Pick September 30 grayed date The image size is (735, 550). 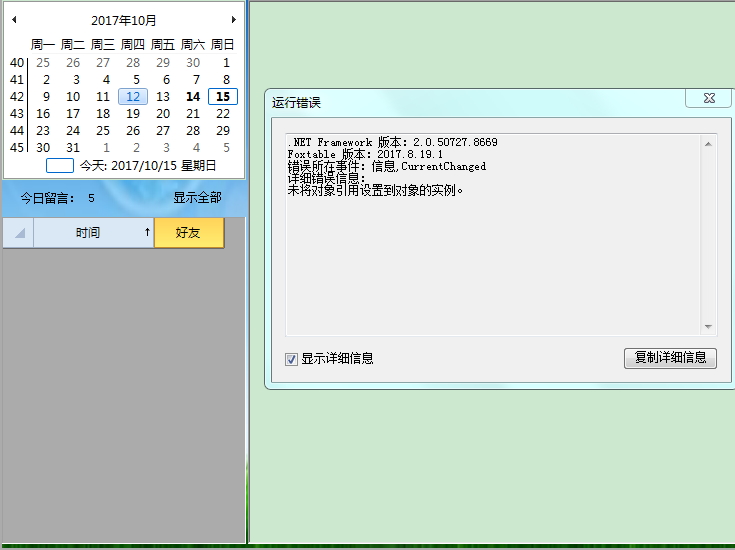pos(193,62)
